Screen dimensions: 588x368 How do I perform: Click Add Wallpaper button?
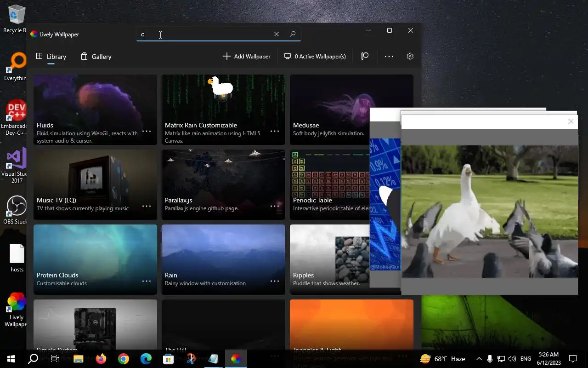coord(247,56)
